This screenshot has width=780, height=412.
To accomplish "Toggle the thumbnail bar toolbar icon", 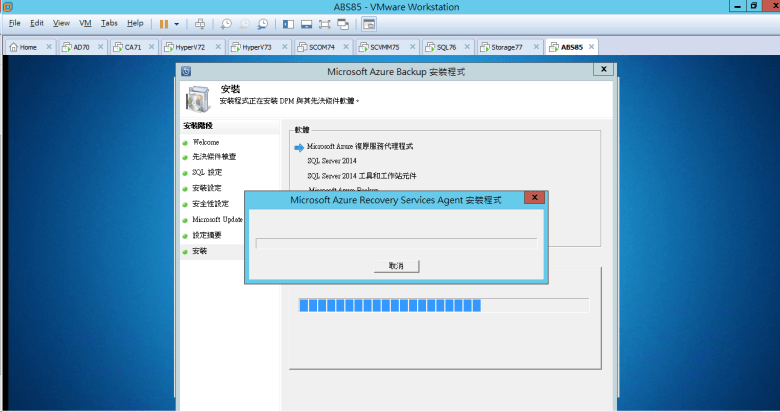I will [x=307, y=23].
